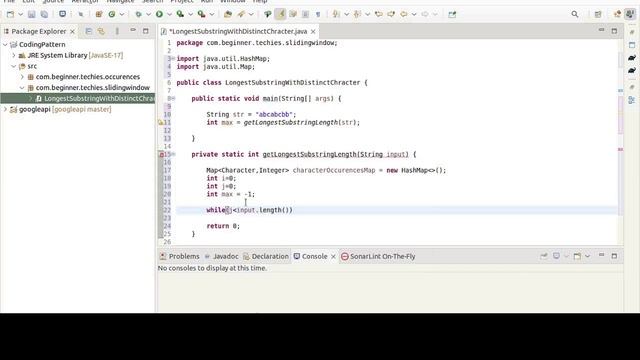Screen dimensions: 640x360
Task: Toggle folding of getLongestSubstringLength method line 15
Action: pos(173,154)
